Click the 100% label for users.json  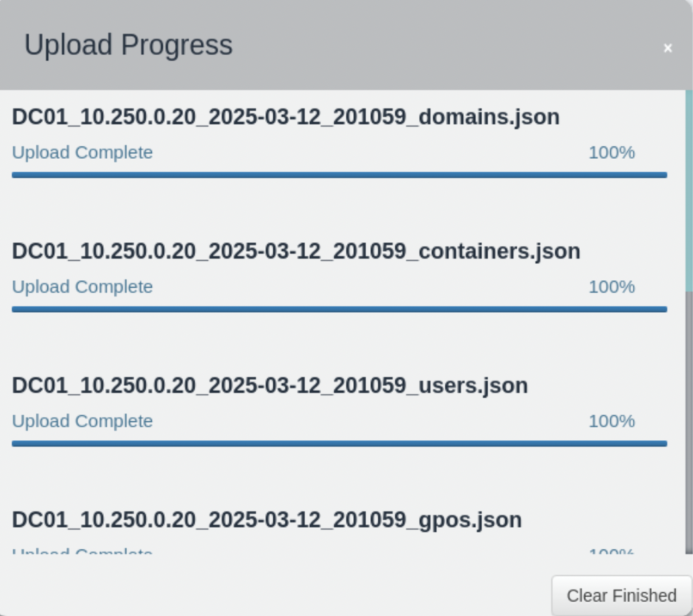pos(611,421)
